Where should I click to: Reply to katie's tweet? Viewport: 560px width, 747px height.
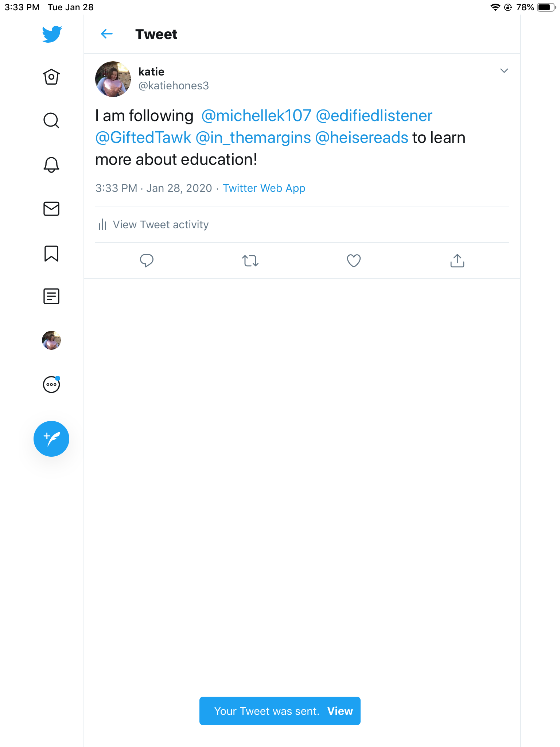(147, 260)
